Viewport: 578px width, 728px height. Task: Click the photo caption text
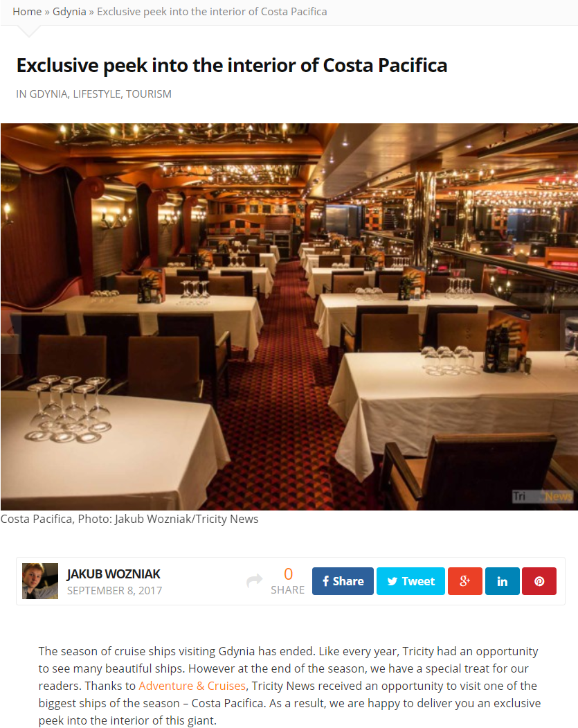tap(129, 519)
